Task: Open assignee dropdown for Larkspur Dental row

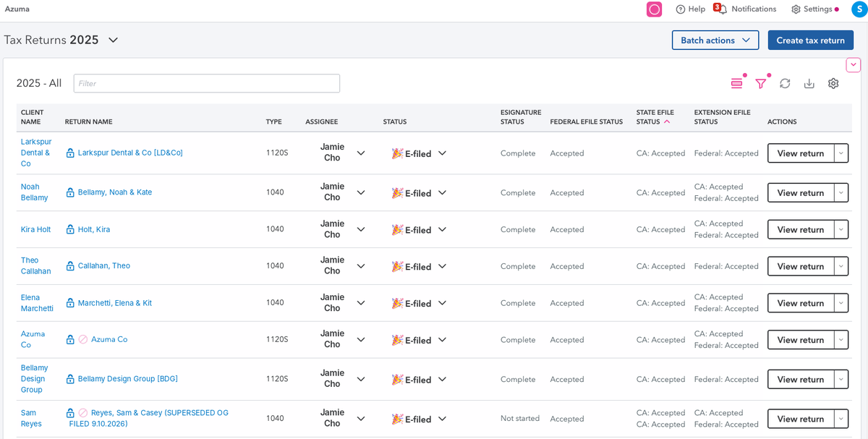Action: pos(361,153)
